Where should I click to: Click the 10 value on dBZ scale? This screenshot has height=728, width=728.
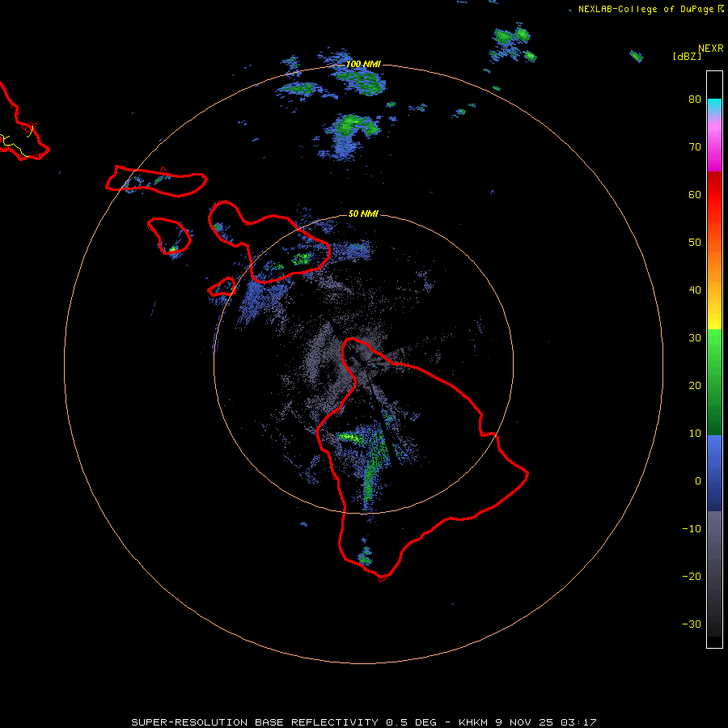695,434
